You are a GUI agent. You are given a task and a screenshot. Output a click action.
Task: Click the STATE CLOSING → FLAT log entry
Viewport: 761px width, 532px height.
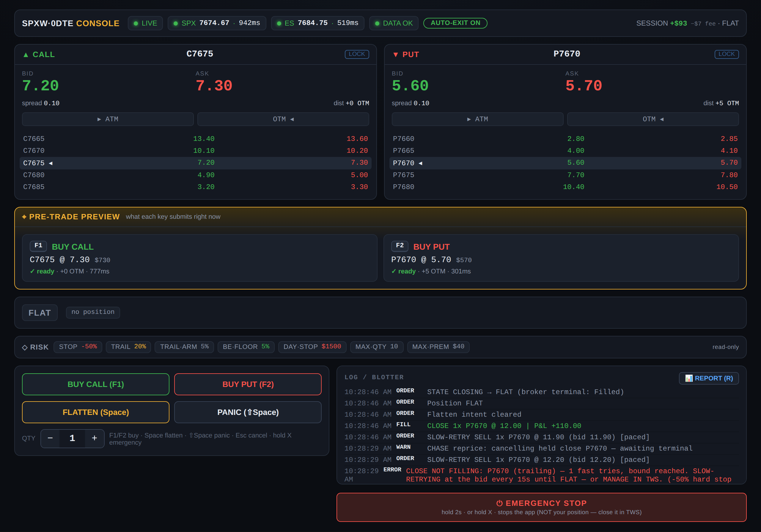541,392
